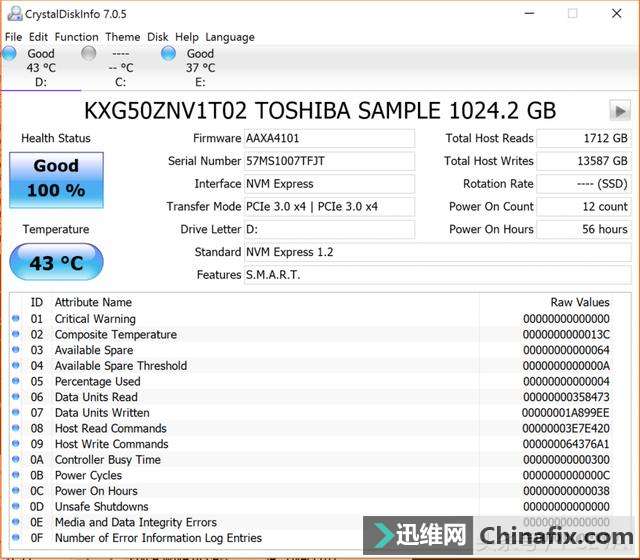
Task: Click status dot of Unsafe Shutdowns row
Action: tap(16, 506)
